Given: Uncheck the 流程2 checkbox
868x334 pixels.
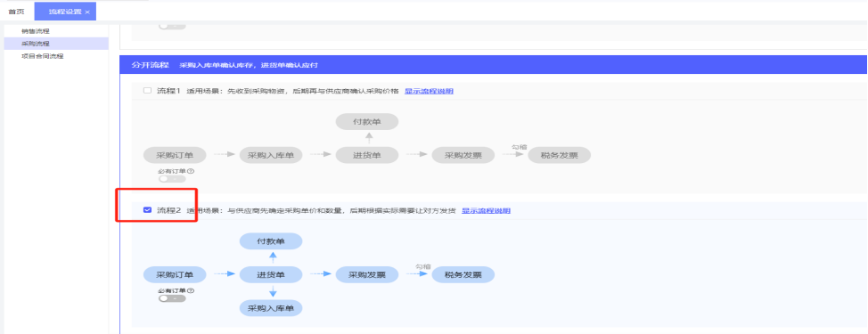Looking at the screenshot, I should click(147, 210).
